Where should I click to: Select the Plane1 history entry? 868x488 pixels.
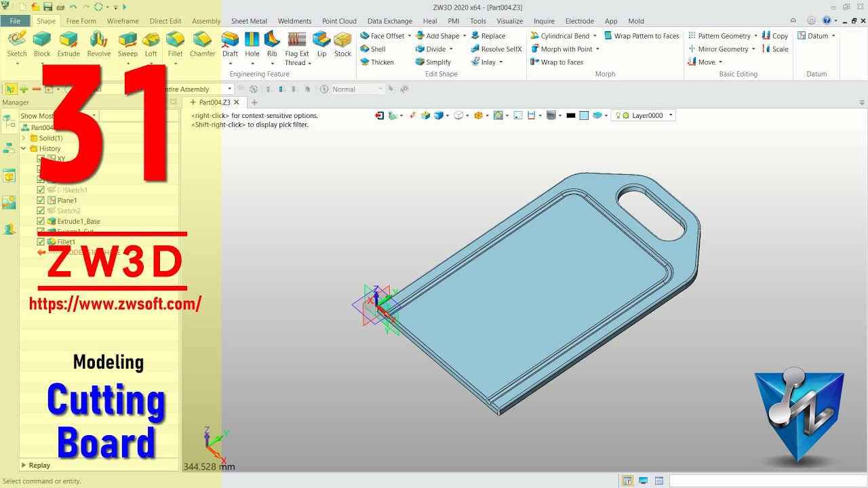coord(62,201)
